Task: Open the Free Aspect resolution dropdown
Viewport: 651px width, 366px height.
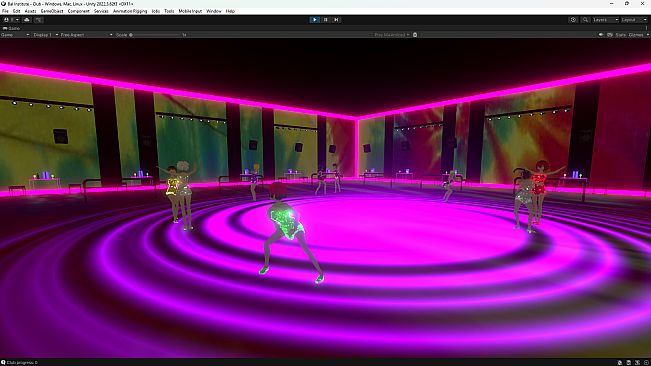Action: point(86,35)
